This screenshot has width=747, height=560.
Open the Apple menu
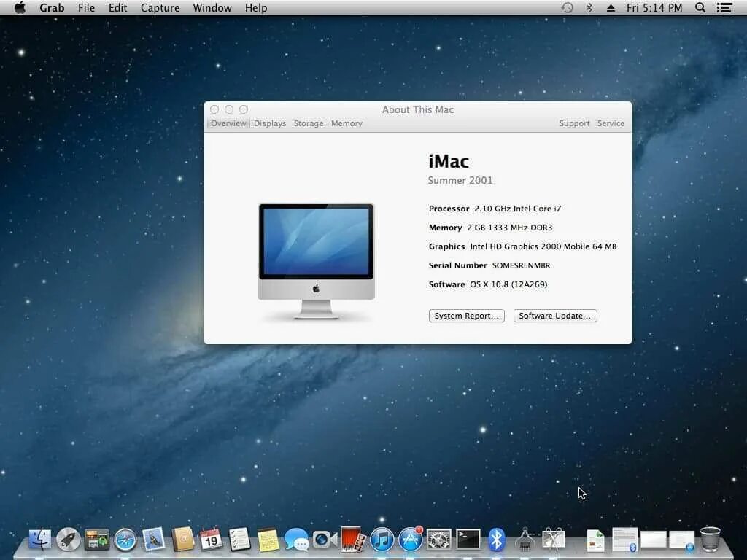point(20,7)
